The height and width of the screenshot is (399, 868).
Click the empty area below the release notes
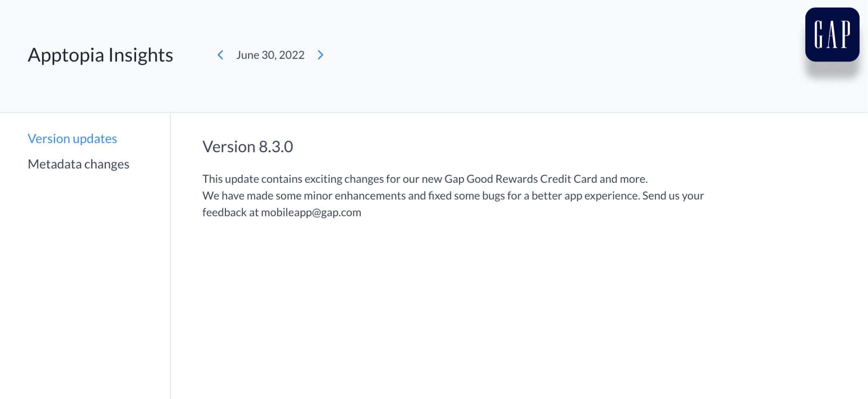[519, 310]
